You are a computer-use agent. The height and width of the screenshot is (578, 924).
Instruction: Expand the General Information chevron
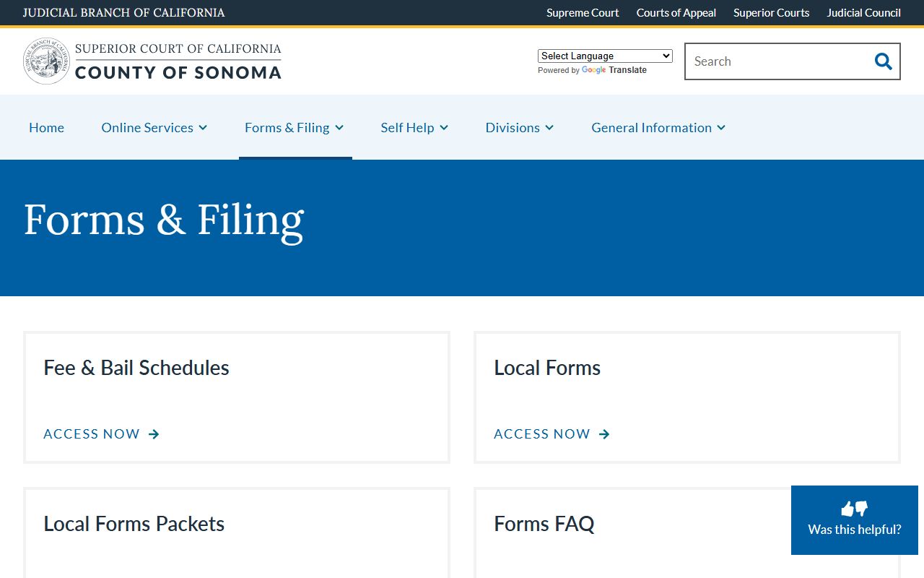[721, 128]
